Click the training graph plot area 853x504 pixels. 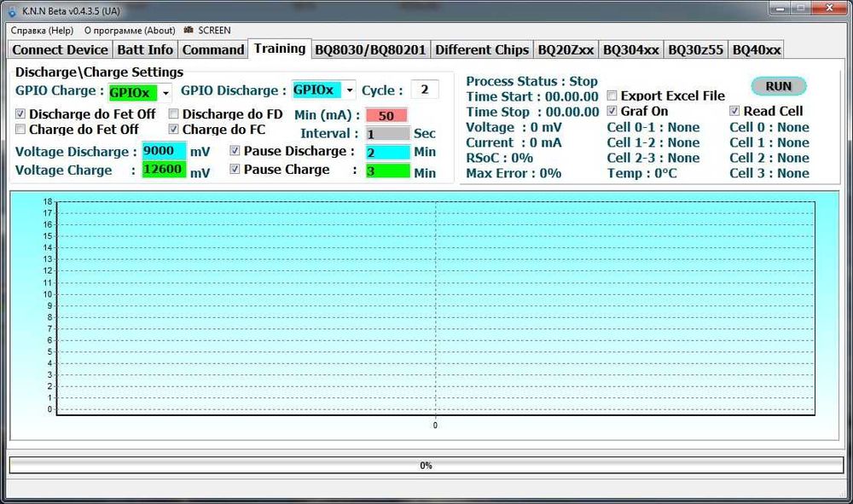pyautogui.click(x=435, y=308)
